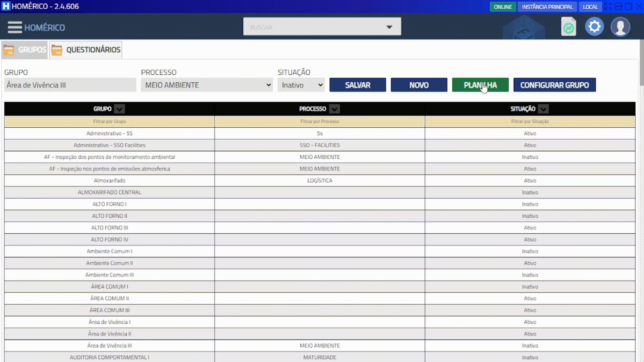This screenshot has height=362, width=644.
Task: Click the Novo button
Action: [419, 85]
